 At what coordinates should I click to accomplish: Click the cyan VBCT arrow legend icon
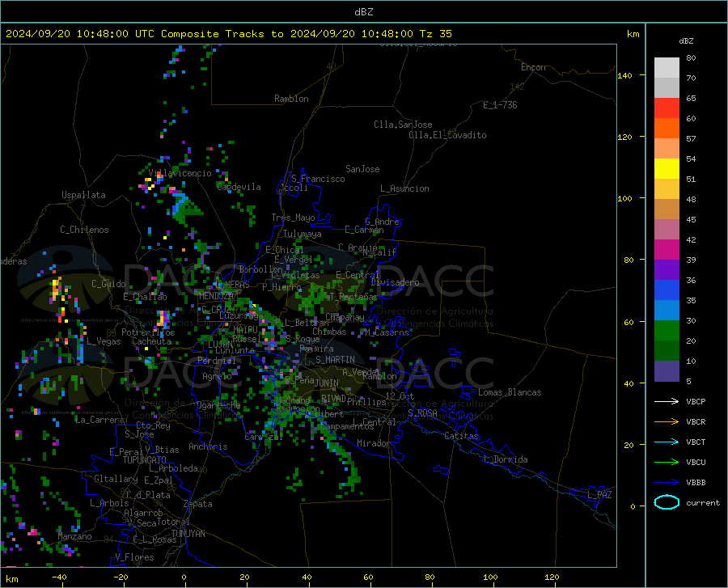667,442
